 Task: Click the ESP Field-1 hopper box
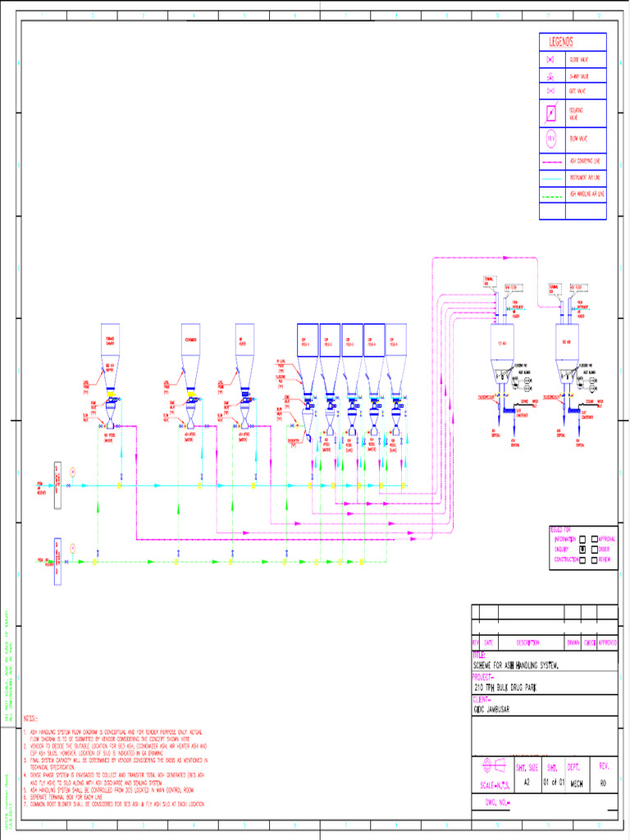[308, 340]
